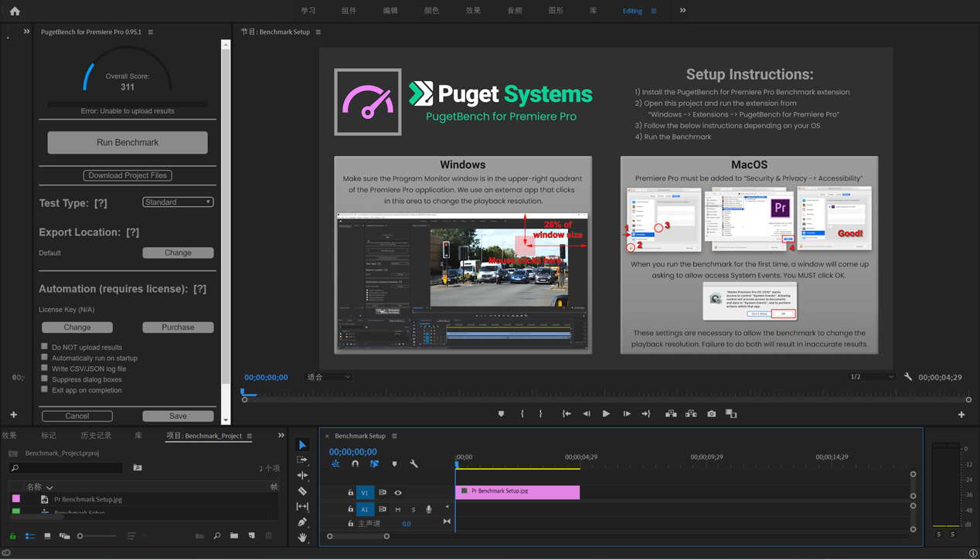Click Download Project Files button
Image resolution: width=980 pixels, height=560 pixels.
(x=128, y=175)
